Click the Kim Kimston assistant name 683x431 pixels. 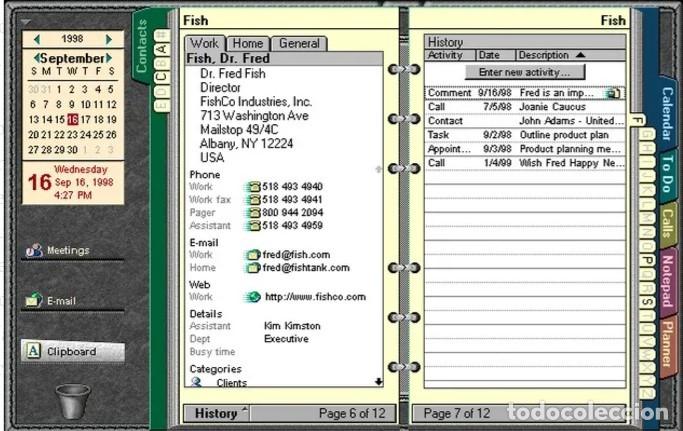point(292,326)
